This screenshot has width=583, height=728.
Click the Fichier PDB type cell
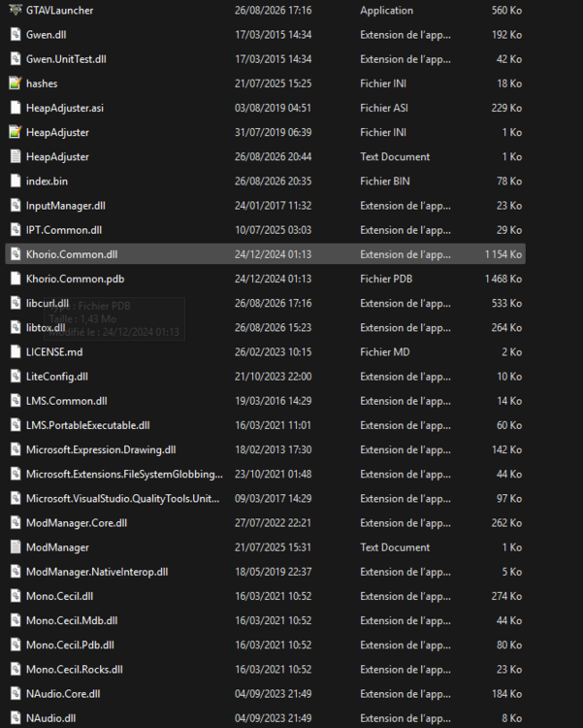(386, 279)
